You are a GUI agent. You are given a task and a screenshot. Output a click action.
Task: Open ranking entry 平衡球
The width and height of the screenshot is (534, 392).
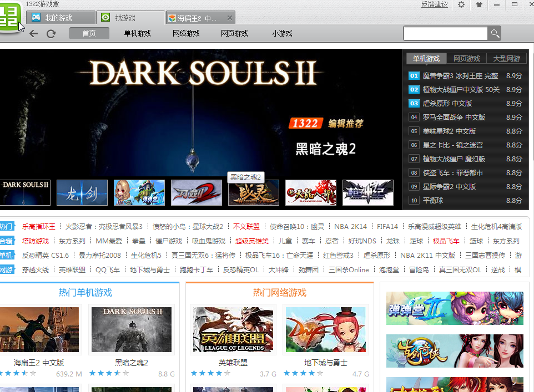point(465,200)
